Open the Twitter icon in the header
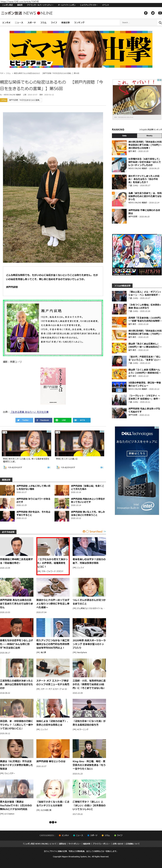The image size is (162, 868). [x=153, y=13]
